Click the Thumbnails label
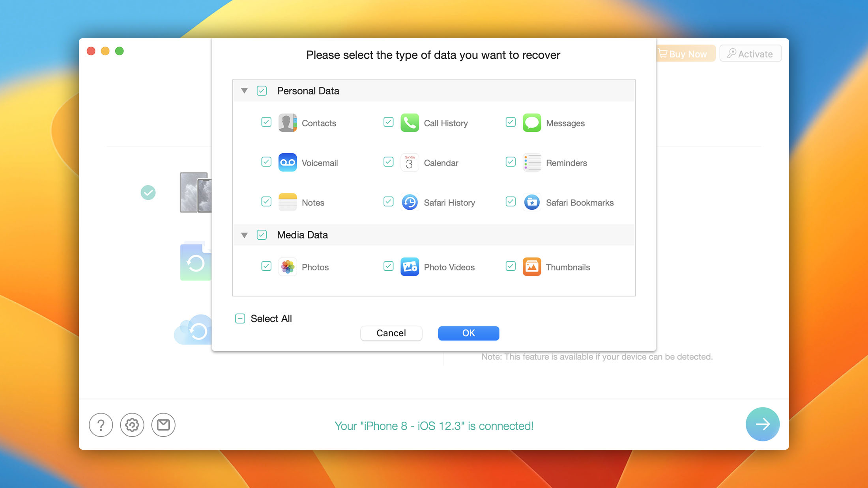 click(x=568, y=267)
